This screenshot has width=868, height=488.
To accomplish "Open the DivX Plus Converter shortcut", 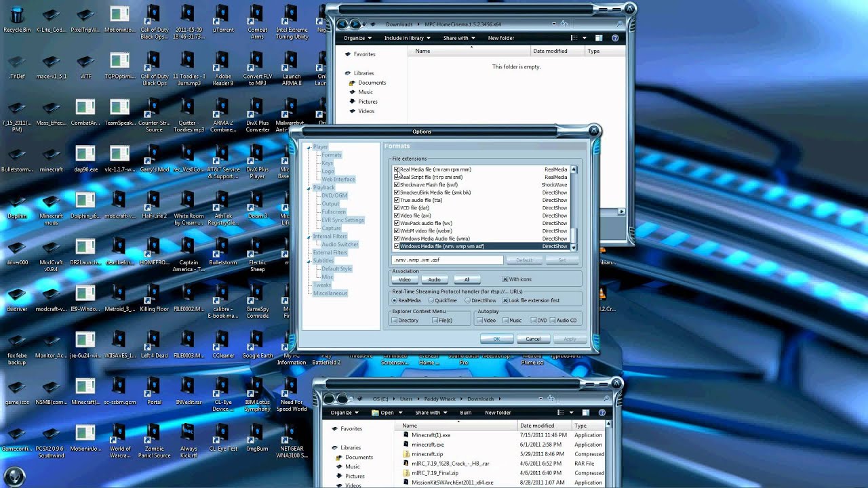I will coord(257,115).
